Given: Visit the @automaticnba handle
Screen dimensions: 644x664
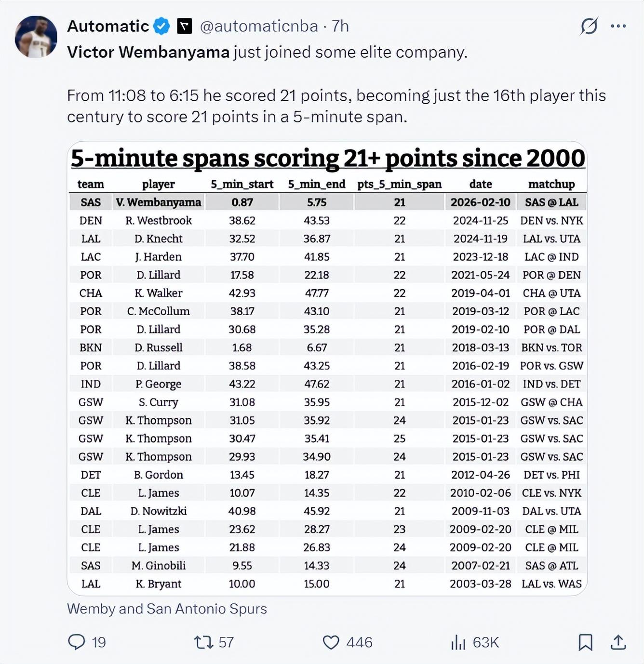Looking at the screenshot, I should pyautogui.click(x=259, y=26).
